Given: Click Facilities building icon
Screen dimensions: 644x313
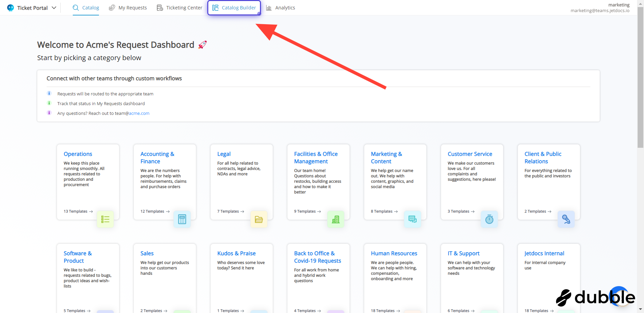Looking at the screenshot, I should [x=336, y=219].
